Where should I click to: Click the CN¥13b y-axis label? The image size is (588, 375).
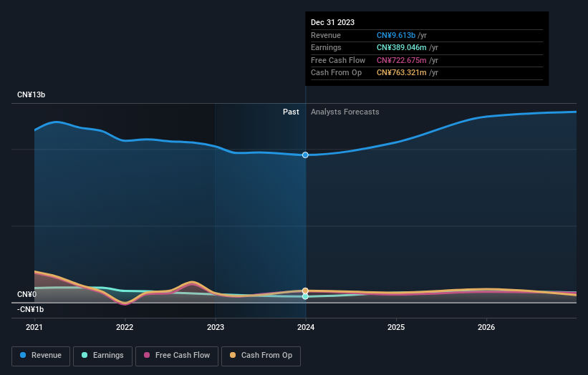[x=31, y=94]
